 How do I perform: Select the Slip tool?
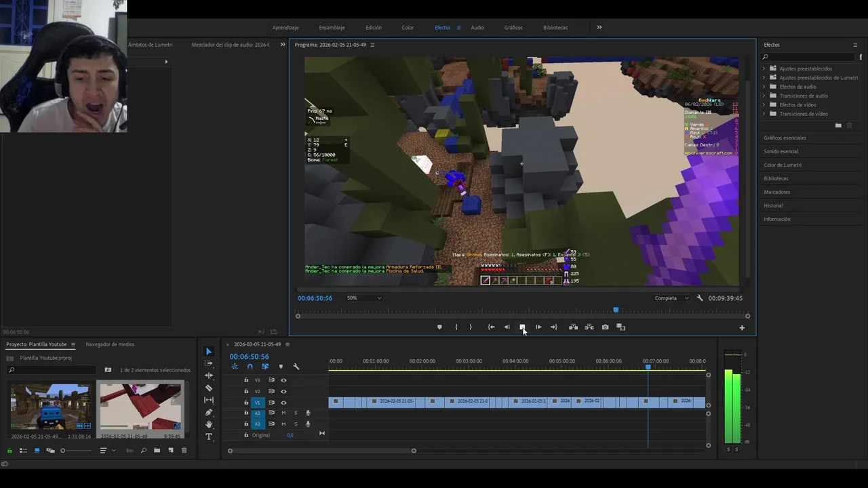209,400
